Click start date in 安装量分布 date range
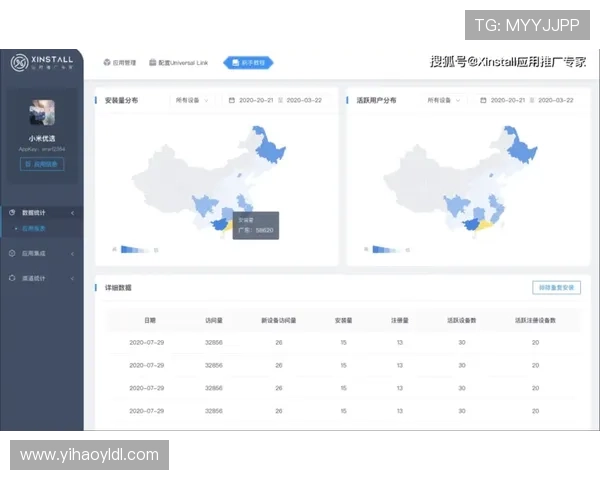 tap(256, 100)
